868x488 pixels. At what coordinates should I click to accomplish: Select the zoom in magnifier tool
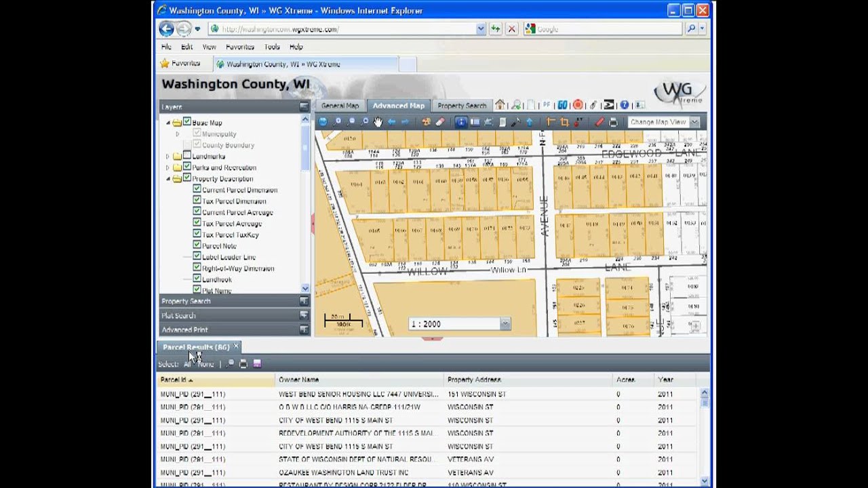pos(336,122)
